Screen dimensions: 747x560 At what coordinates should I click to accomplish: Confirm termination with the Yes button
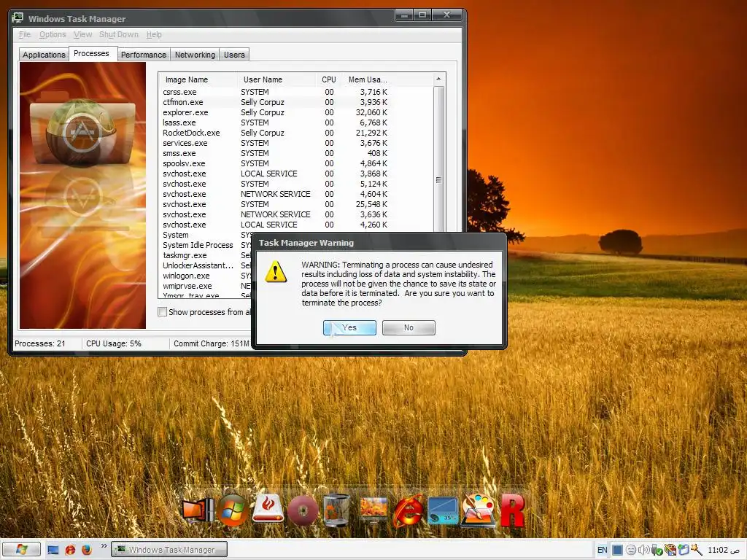point(349,327)
